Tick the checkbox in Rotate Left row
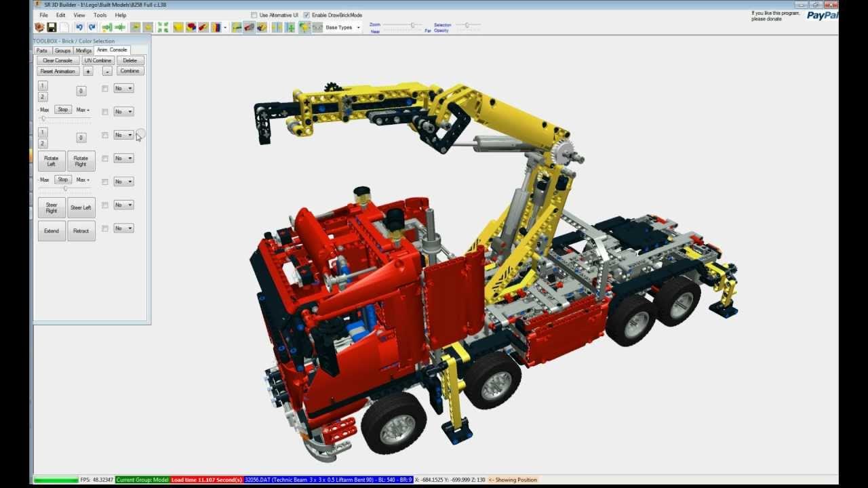The image size is (868, 488). (x=105, y=158)
